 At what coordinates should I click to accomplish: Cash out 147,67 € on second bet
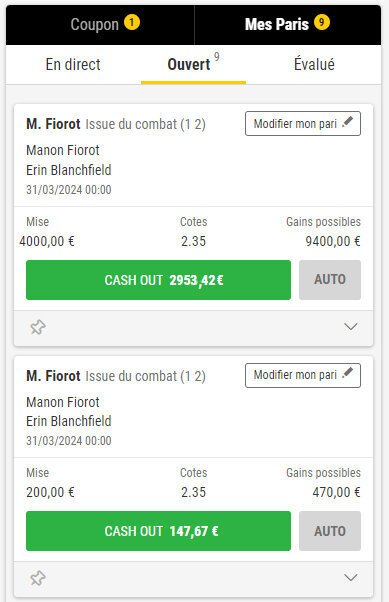[x=159, y=531]
